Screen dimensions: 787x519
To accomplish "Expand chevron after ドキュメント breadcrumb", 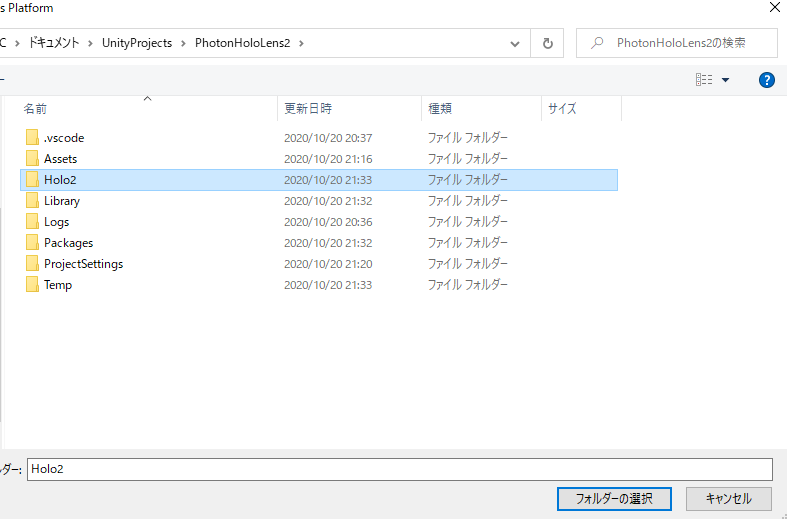I will coord(90,44).
